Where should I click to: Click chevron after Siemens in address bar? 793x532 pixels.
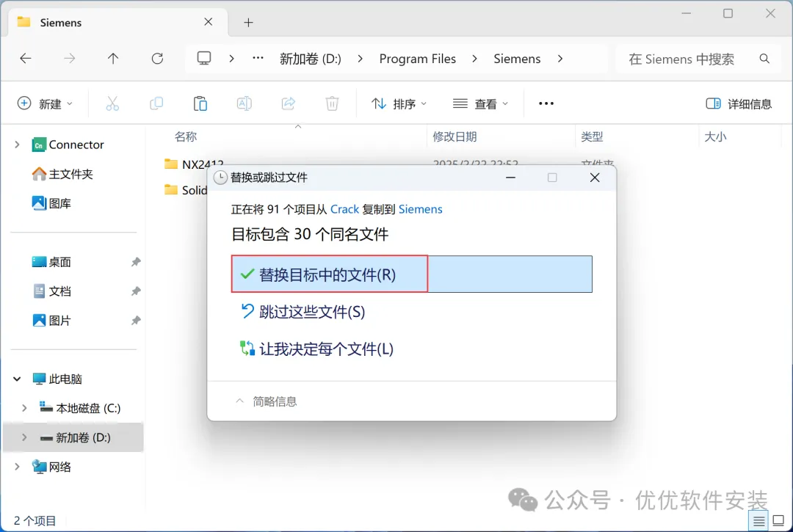pos(560,59)
